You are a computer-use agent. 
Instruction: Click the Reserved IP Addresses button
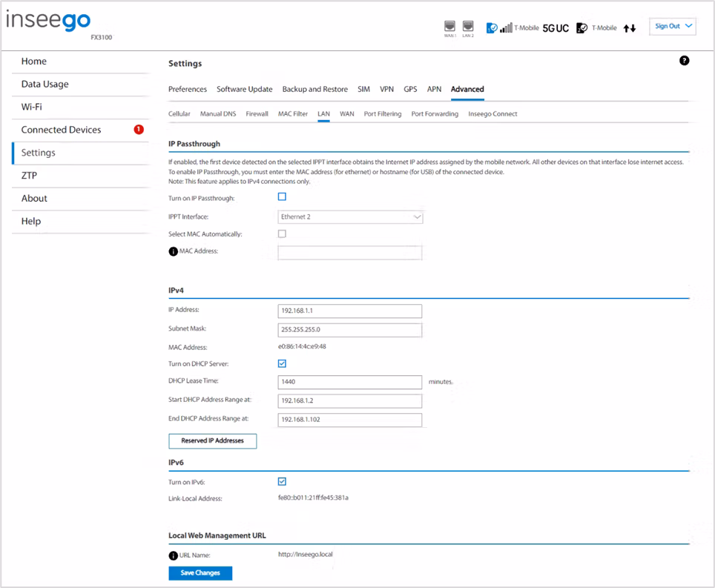click(x=212, y=441)
